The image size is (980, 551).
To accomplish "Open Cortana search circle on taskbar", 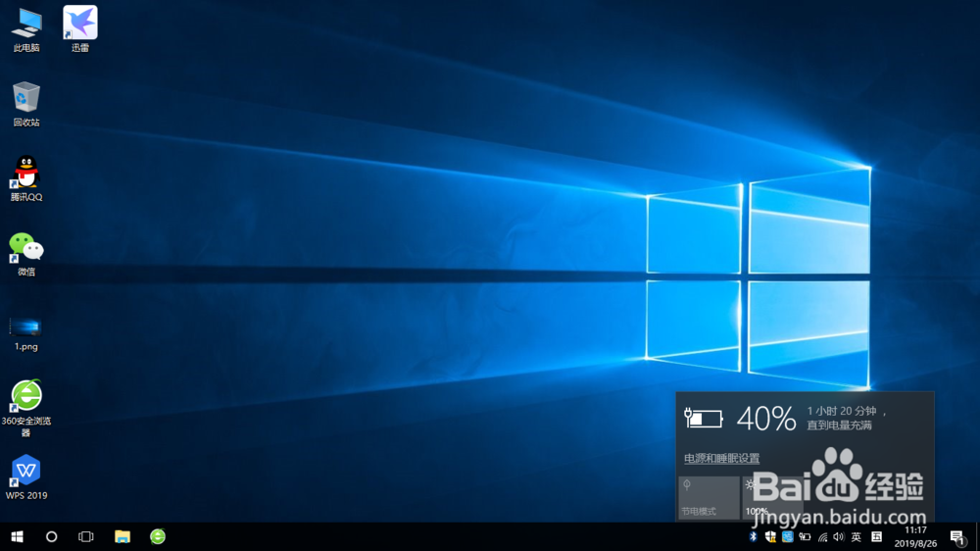I will pos(51,536).
